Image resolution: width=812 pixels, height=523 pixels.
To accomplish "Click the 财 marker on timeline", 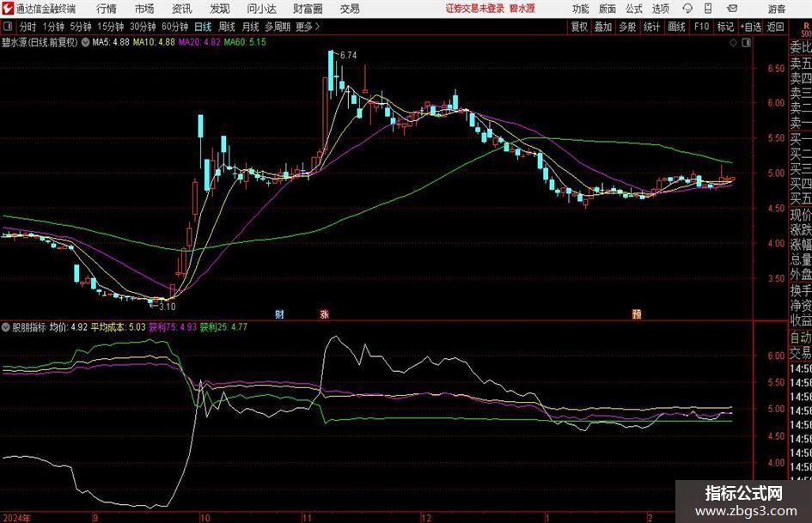I will (x=279, y=313).
